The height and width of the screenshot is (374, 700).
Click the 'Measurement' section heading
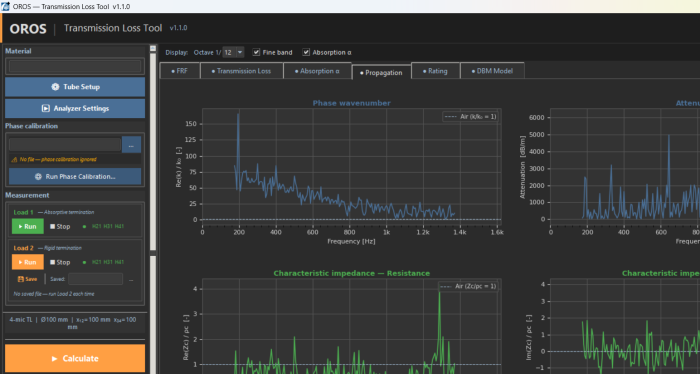[27, 195]
